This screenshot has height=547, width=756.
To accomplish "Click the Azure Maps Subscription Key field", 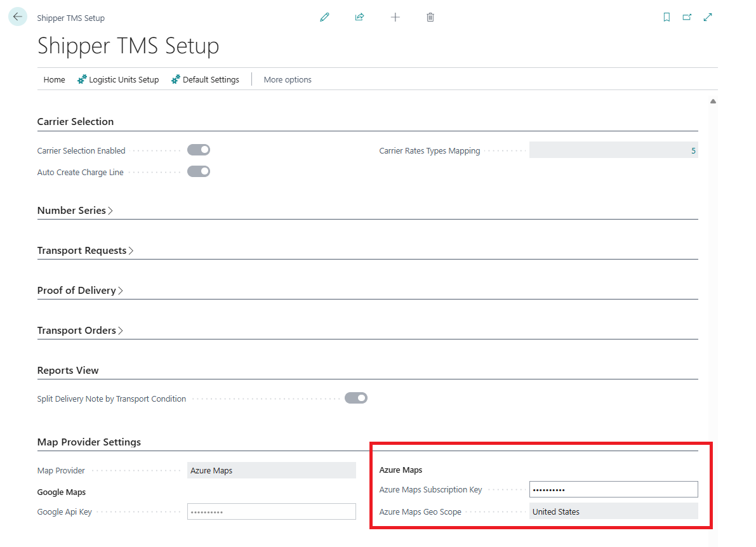I will [613, 489].
